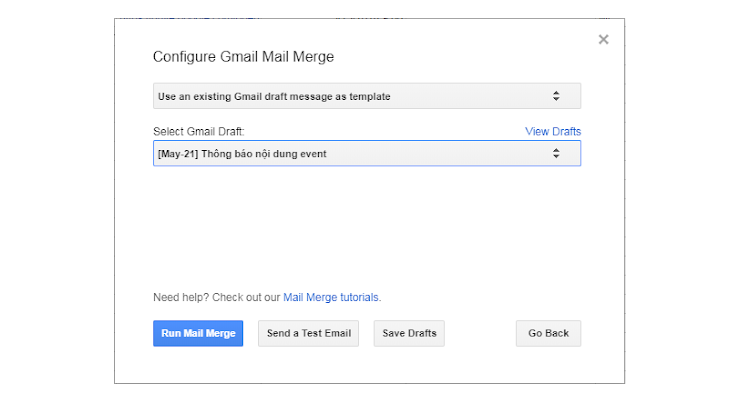Click the Go Back button
Image resolution: width=748 pixels, height=396 pixels.
[548, 333]
